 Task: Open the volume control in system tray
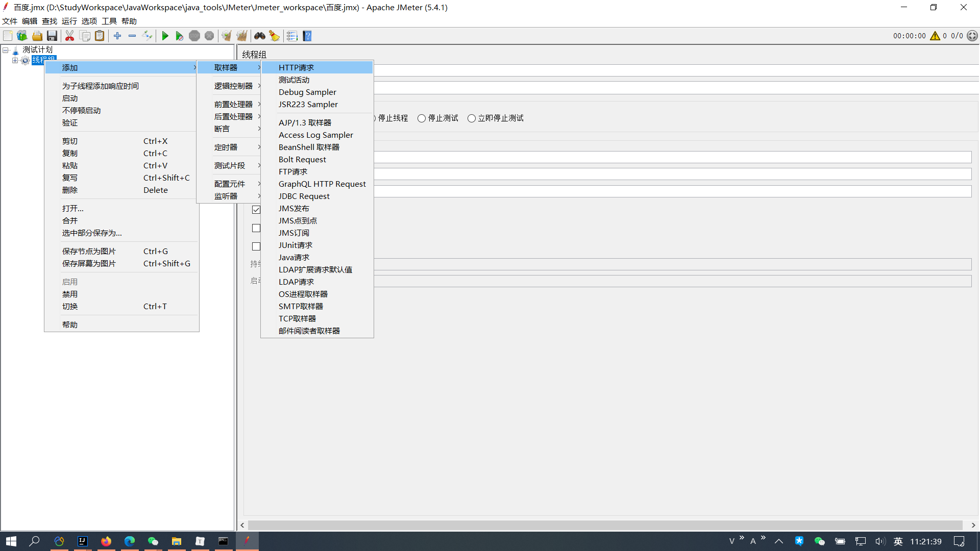click(879, 541)
